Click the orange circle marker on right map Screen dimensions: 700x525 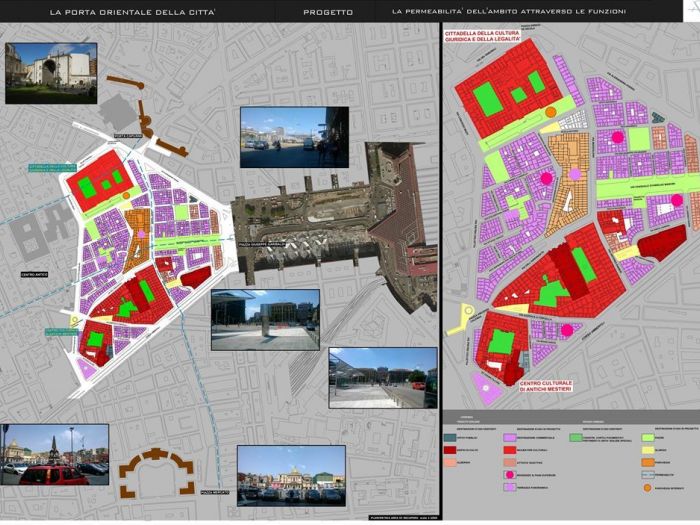551,112
